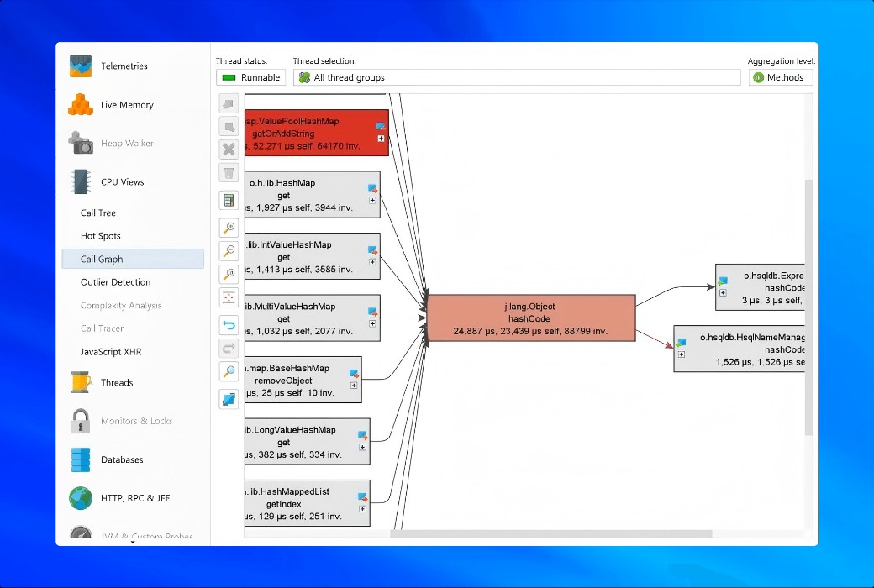This screenshot has height=588, width=874.
Task: Select the j.lang.Object hashCode graph node
Action: coord(530,318)
